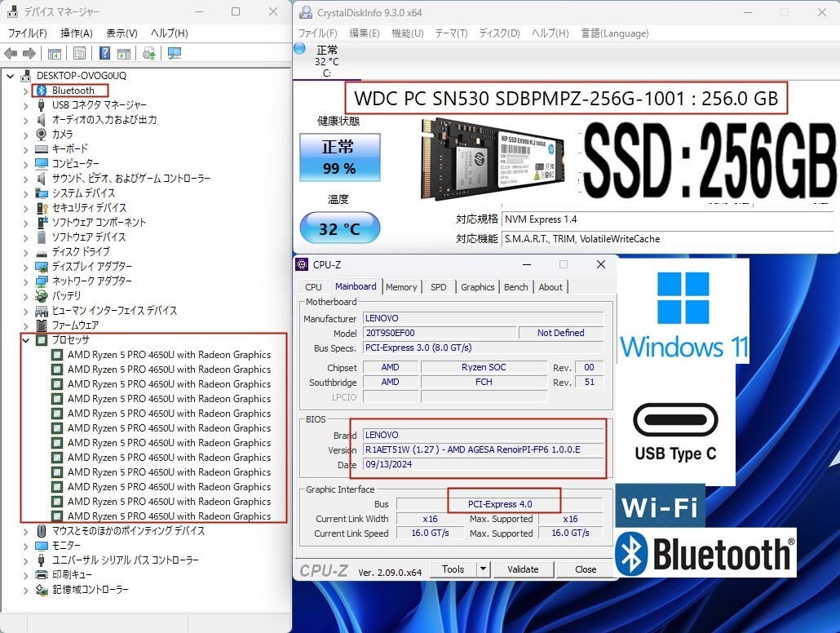Click Scan for hardware changes monitor icon
The height and width of the screenshot is (633, 840).
click(175, 54)
